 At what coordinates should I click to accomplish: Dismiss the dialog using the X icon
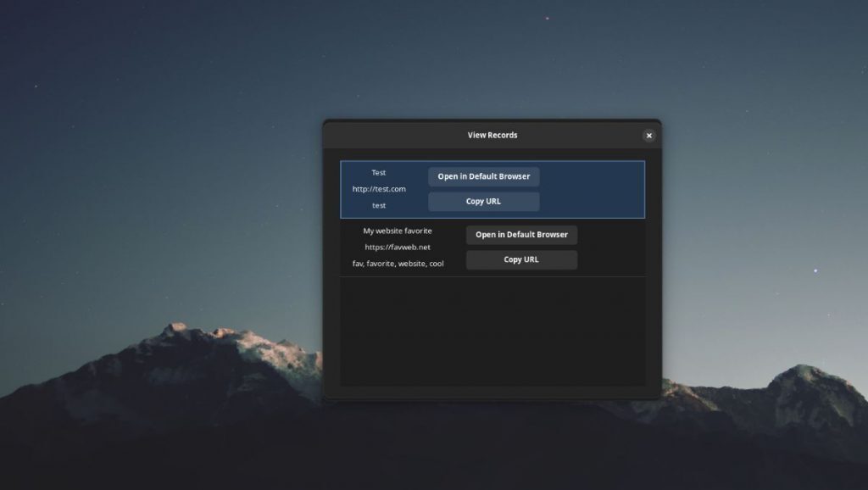click(649, 135)
